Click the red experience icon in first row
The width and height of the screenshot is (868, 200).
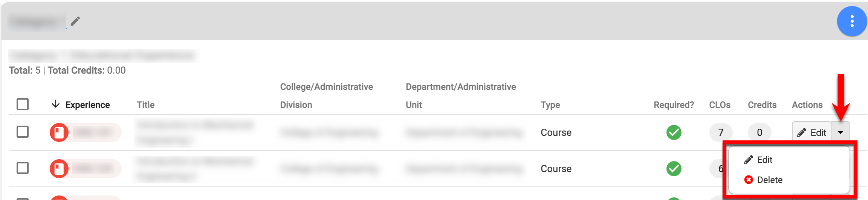tap(59, 132)
